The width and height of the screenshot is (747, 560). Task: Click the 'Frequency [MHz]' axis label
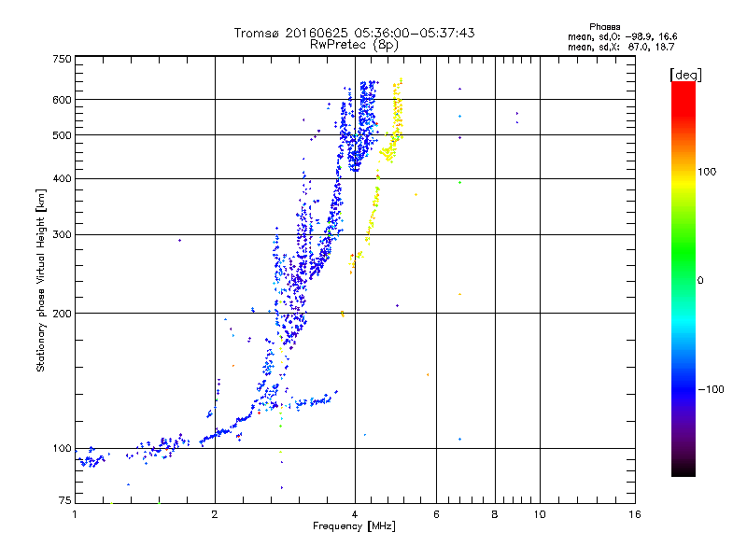coord(354,526)
